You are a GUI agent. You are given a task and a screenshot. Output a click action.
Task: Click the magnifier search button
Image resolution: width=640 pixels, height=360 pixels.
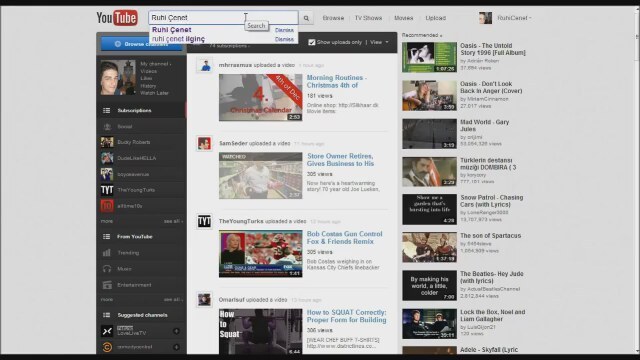point(306,18)
